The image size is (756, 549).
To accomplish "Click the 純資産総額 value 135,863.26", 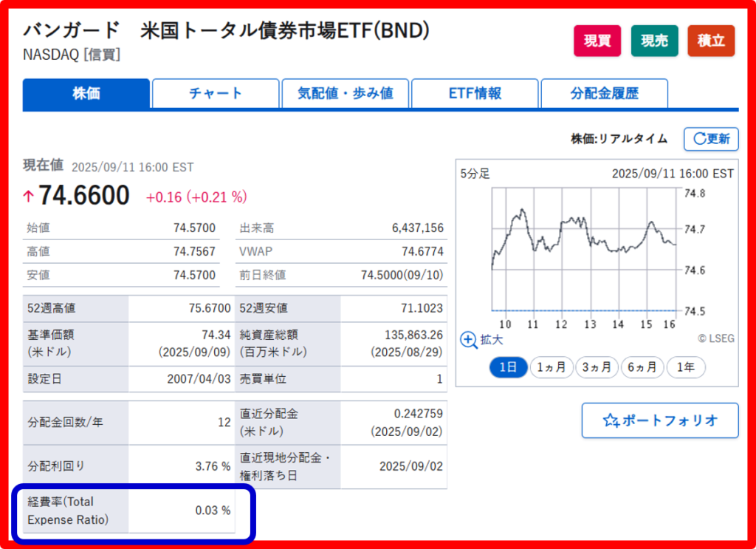I will [413, 335].
